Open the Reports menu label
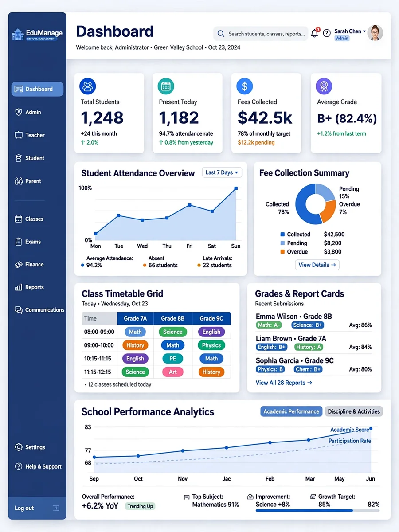399x532 pixels. 34,287
